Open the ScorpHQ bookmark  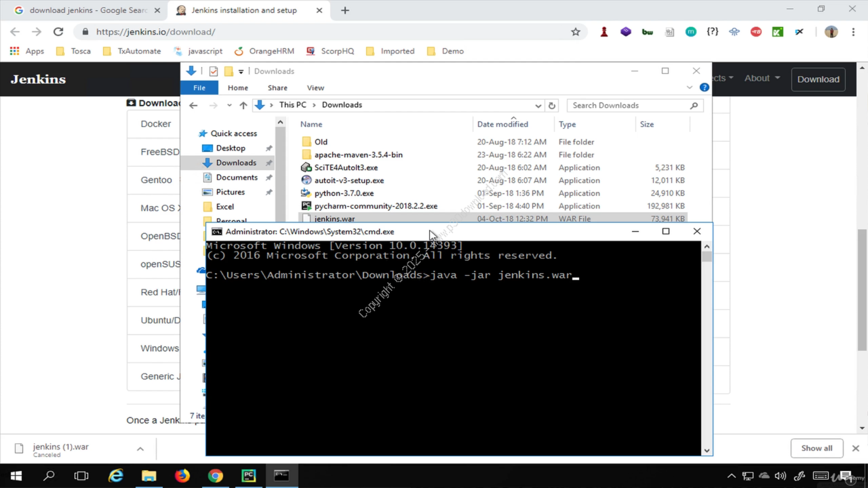[330, 51]
